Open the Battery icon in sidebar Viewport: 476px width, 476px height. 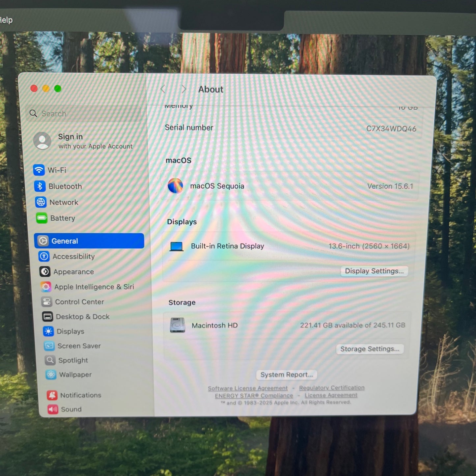42,218
